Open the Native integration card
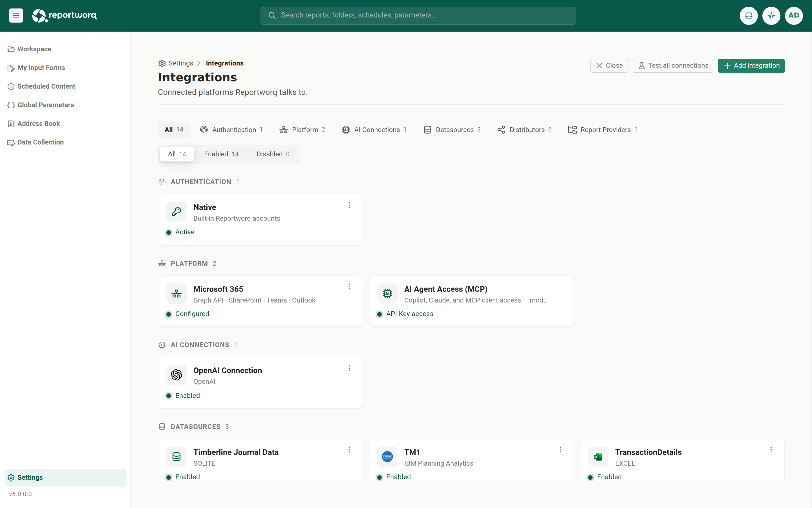 coord(261,219)
